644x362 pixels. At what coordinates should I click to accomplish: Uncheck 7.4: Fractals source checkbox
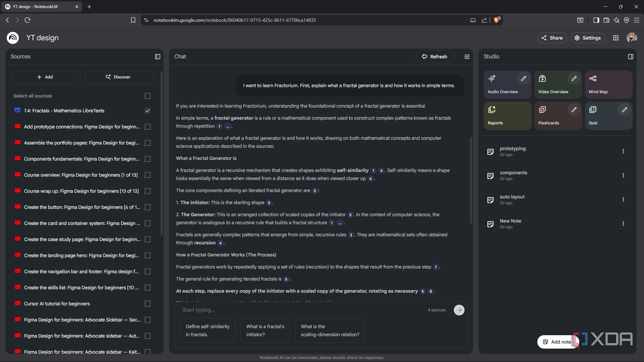[x=148, y=111]
